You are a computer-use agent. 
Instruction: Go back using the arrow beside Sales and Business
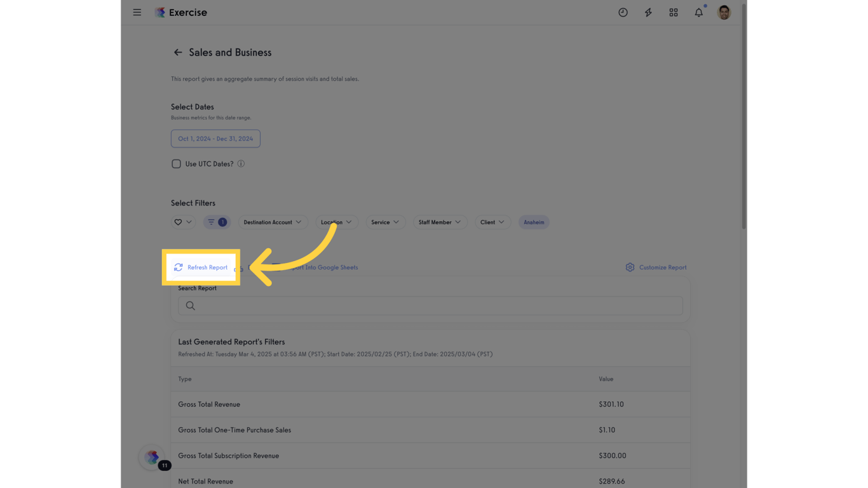coord(178,52)
